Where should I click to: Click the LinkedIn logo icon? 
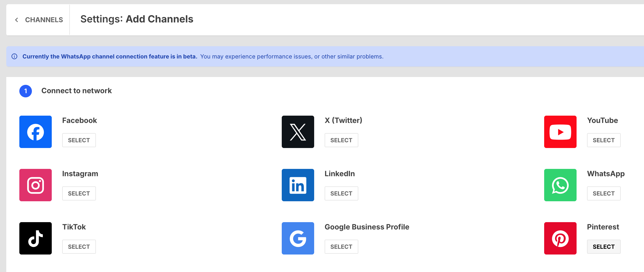click(x=298, y=185)
